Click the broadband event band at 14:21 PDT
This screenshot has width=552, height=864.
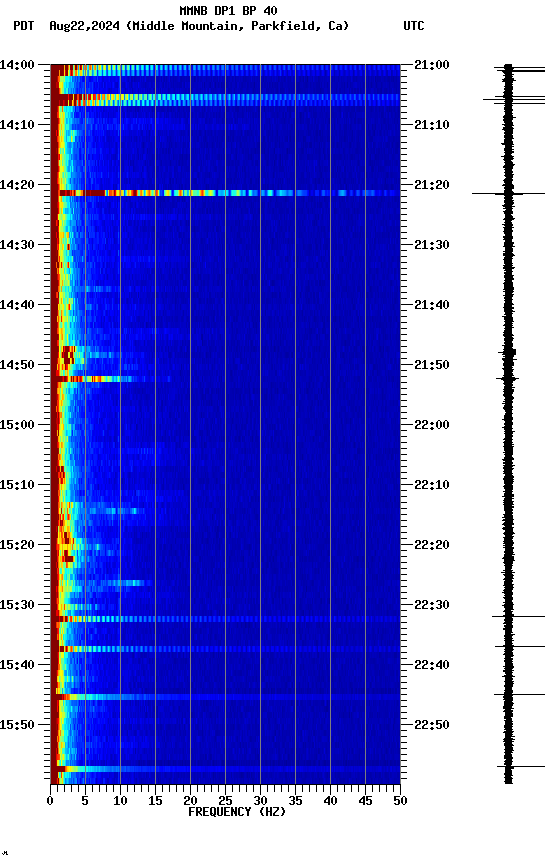pyautogui.click(x=225, y=193)
